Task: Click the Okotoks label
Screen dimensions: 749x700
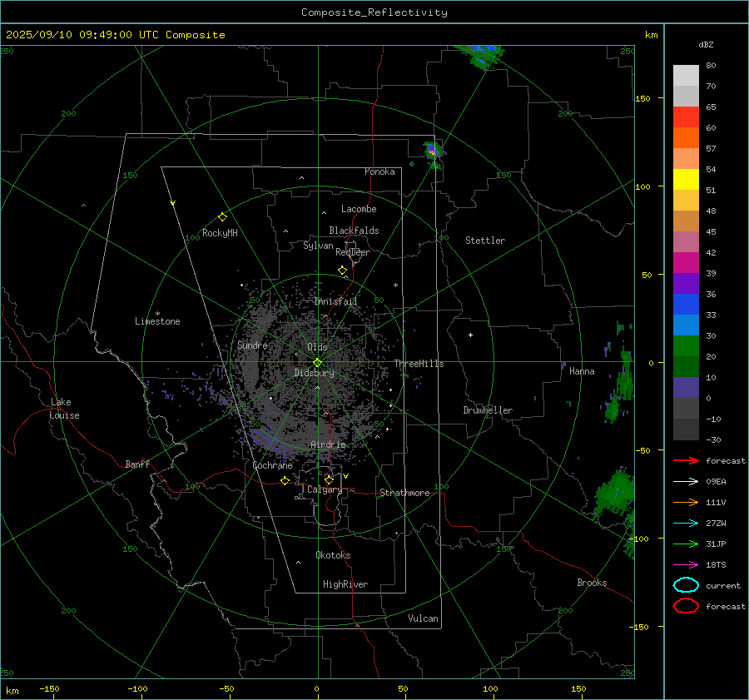Action: (x=333, y=555)
